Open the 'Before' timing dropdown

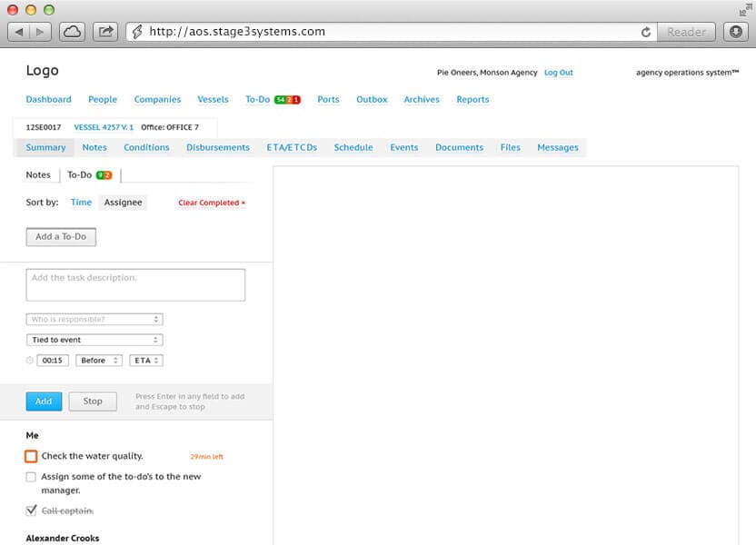coord(98,360)
